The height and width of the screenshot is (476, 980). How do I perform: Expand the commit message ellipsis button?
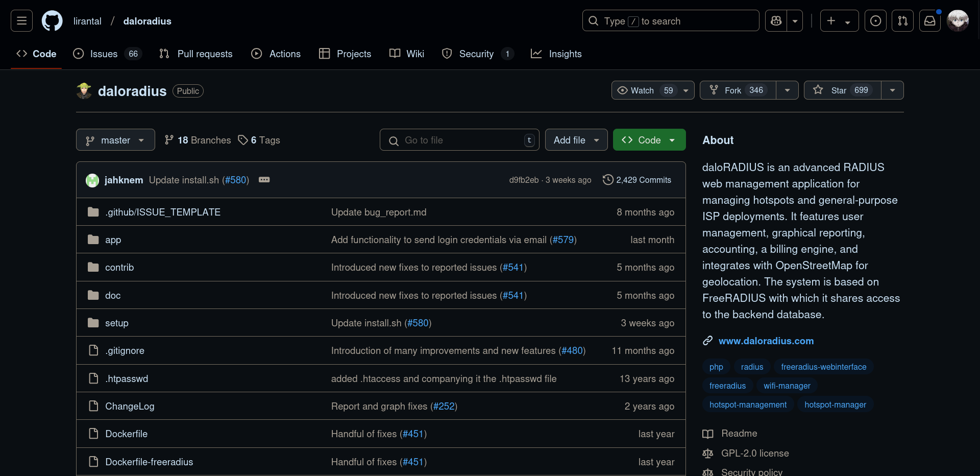(x=264, y=180)
